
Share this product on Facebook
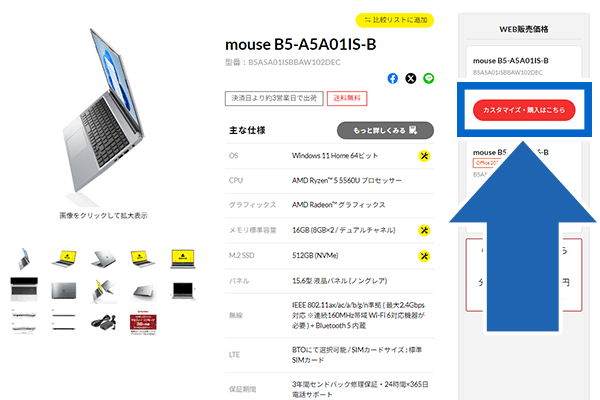393,78
